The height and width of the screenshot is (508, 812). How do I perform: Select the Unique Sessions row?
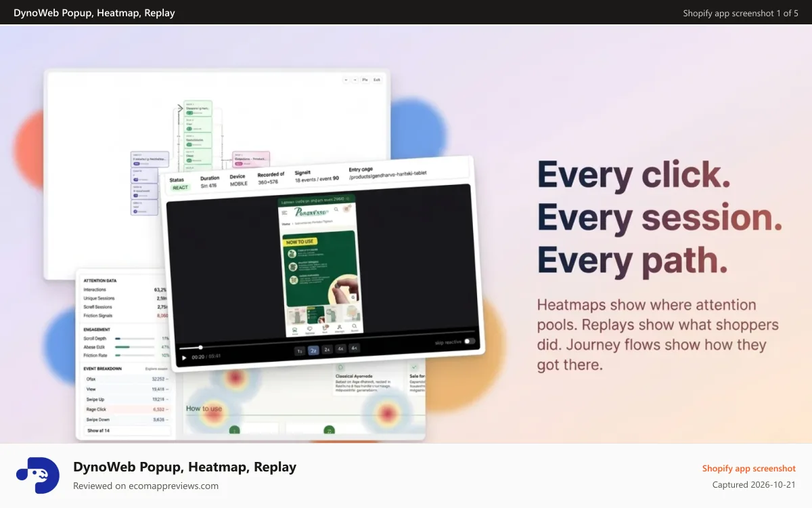point(126,298)
